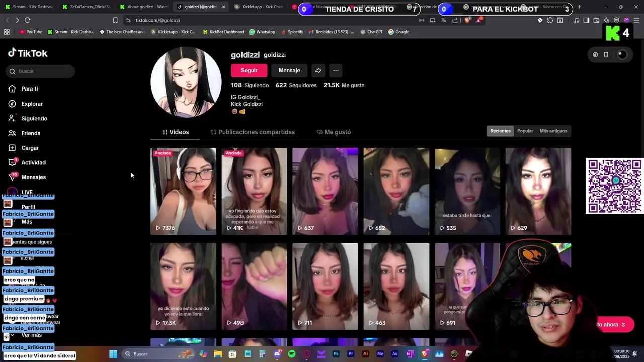
Task: Click the Seguir button
Action: [249, 70]
